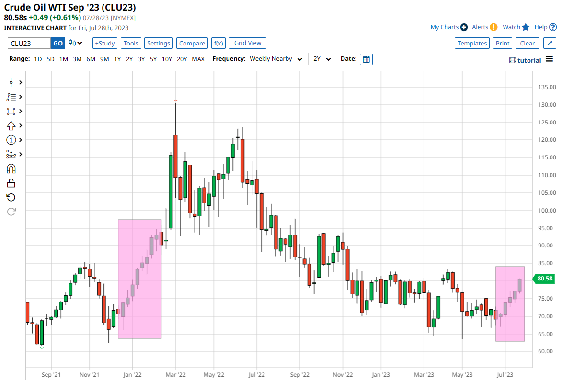The height and width of the screenshot is (392, 562).
Task: Click the symbol input field CLU23
Action: tap(29, 44)
